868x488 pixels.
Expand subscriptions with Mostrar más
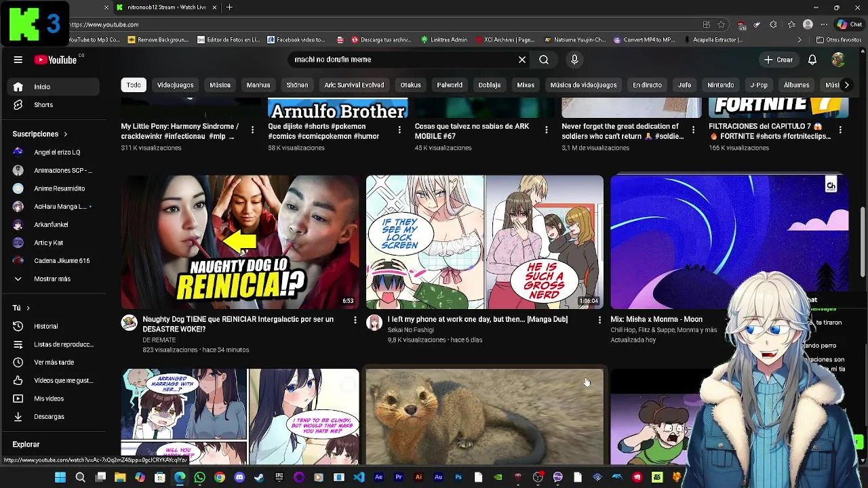click(x=53, y=279)
